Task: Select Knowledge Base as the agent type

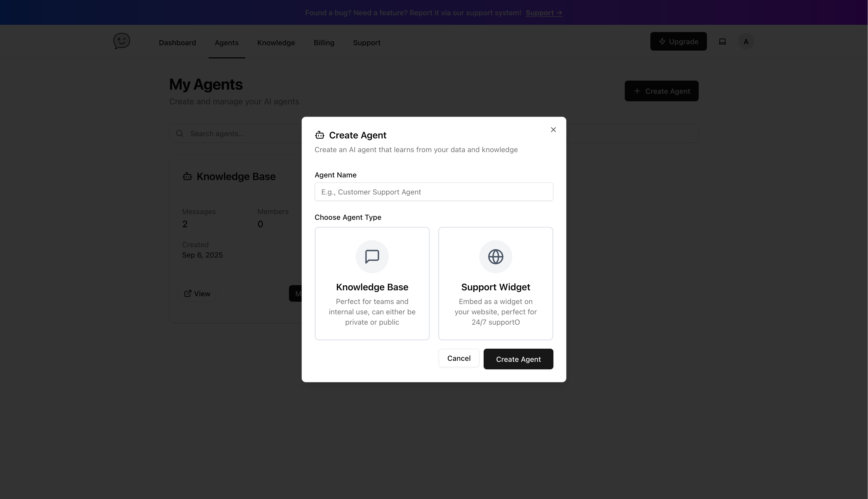Action: click(x=372, y=283)
